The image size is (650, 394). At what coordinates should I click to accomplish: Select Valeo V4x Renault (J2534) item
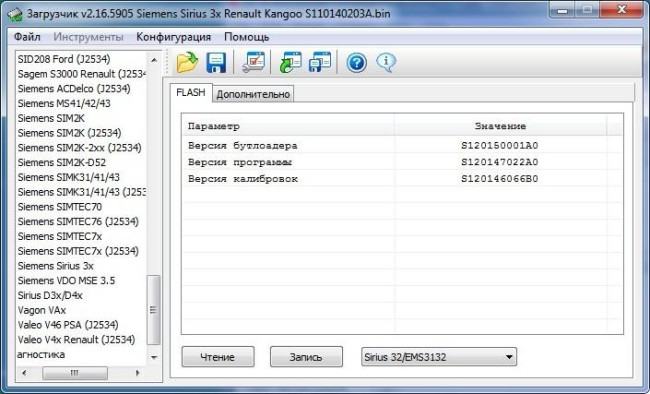pos(76,340)
